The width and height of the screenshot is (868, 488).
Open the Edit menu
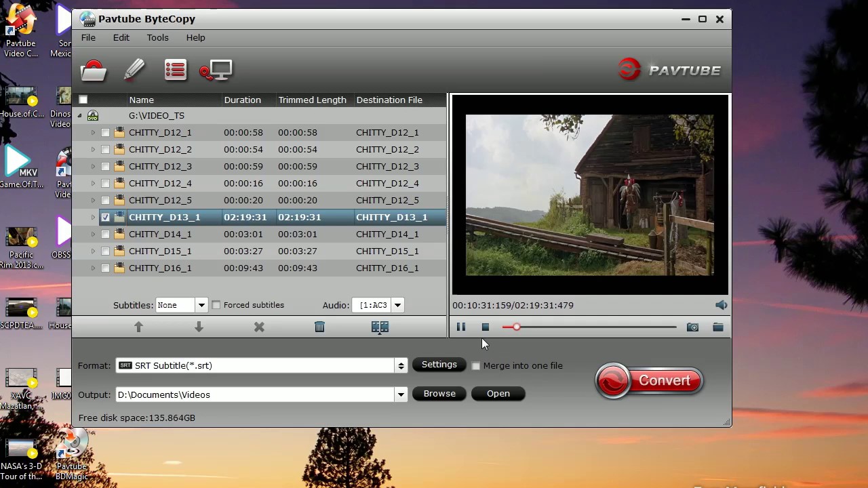(121, 37)
